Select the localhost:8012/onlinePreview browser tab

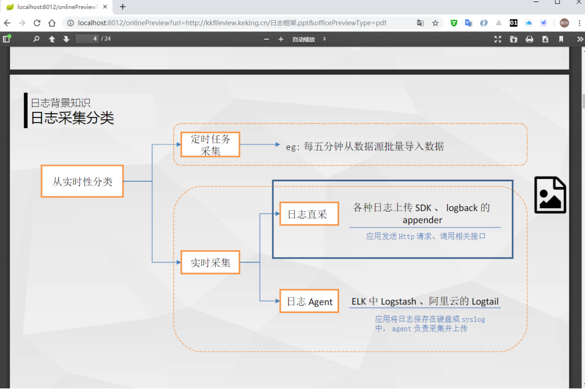57,7
